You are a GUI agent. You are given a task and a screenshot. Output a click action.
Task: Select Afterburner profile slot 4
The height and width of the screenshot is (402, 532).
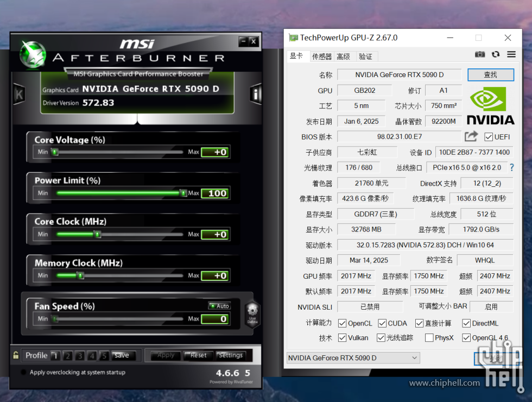tap(92, 355)
